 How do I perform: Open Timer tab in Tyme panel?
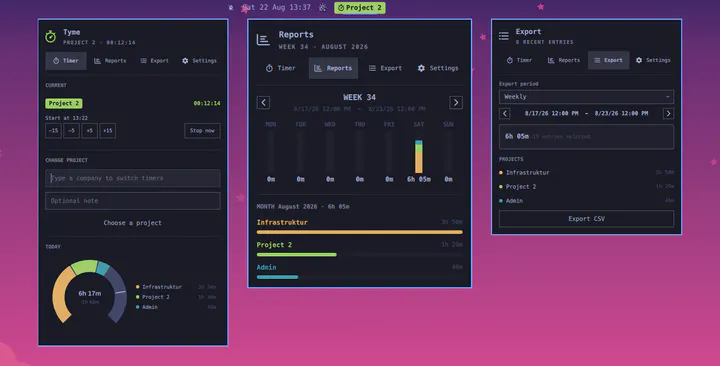pyautogui.click(x=66, y=61)
